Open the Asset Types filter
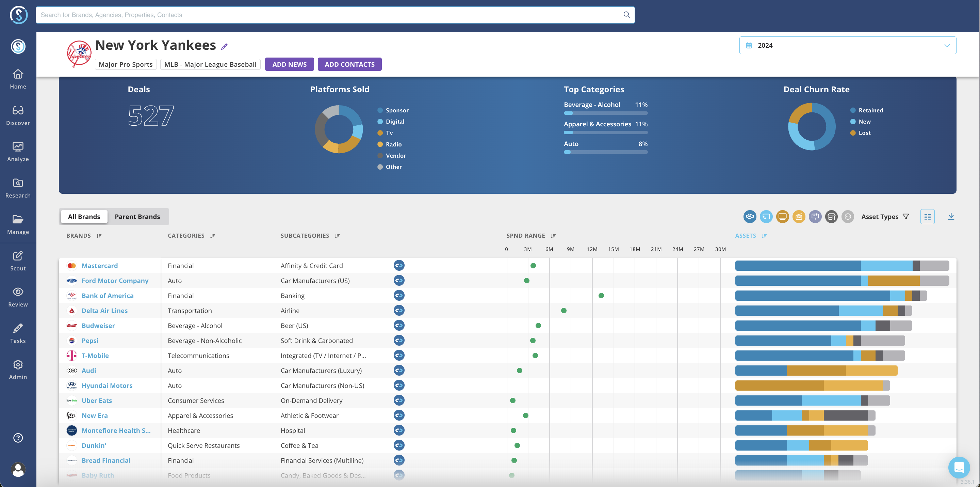Viewport: 980px width, 487px height. pos(885,217)
